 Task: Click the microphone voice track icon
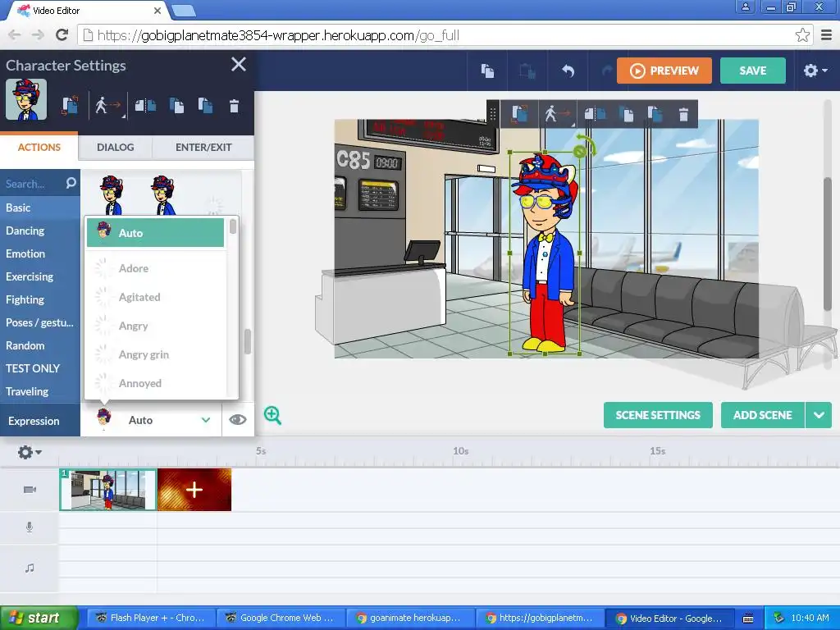point(30,527)
